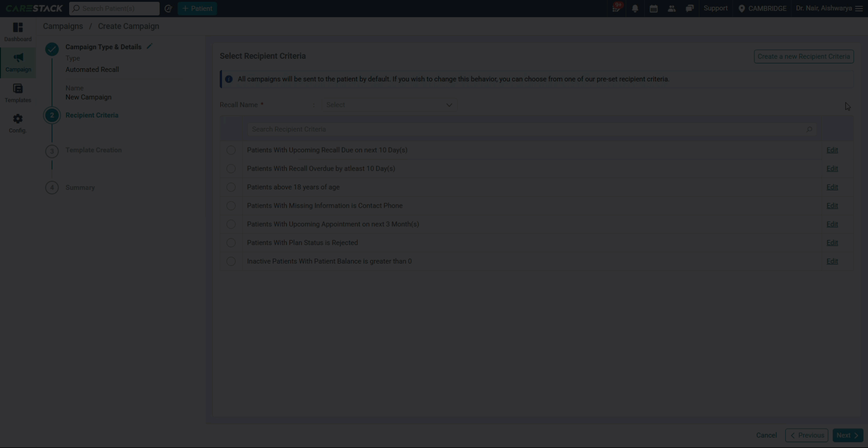
Task: Go to step 3 Template Creation
Action: (x=93, y=150)
